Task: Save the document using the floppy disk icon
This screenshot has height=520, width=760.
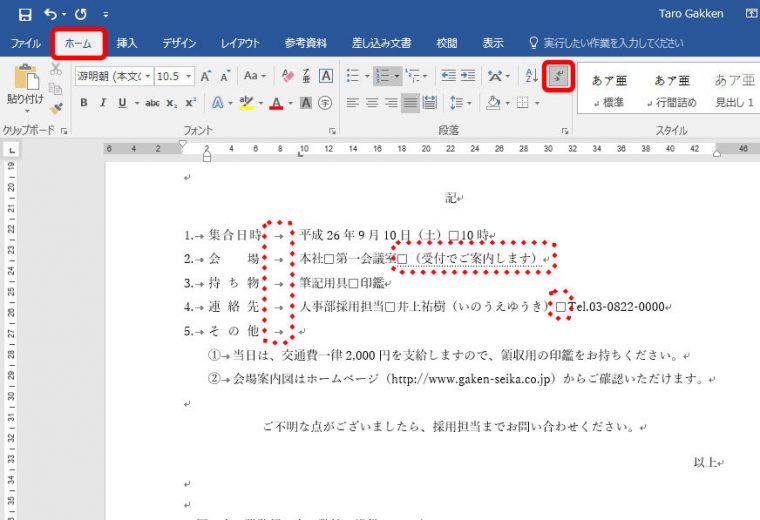Action: pyautogui.click(x=25, y=15)
